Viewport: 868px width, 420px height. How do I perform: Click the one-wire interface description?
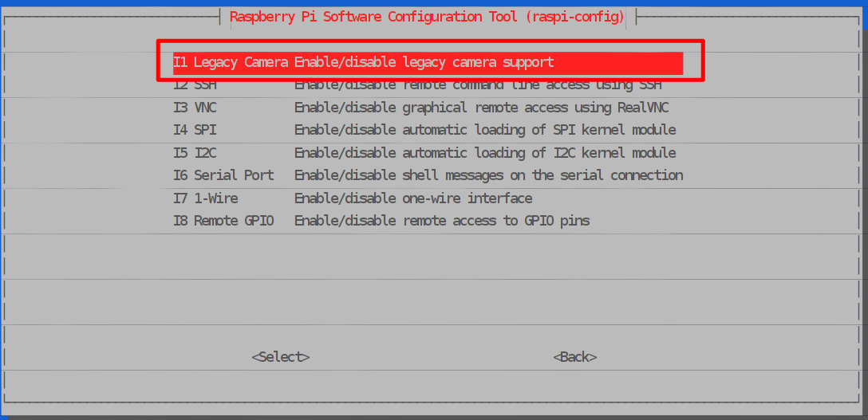(413, 198)
